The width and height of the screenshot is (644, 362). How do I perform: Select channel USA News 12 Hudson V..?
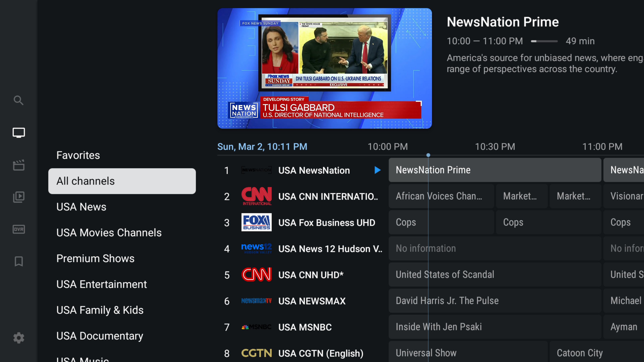coord(330,249)
